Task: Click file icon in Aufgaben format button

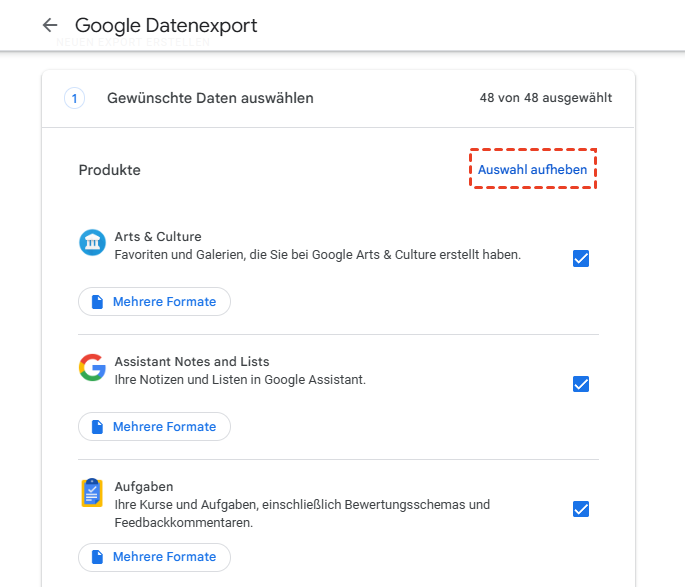Action: tap(97, 557)
